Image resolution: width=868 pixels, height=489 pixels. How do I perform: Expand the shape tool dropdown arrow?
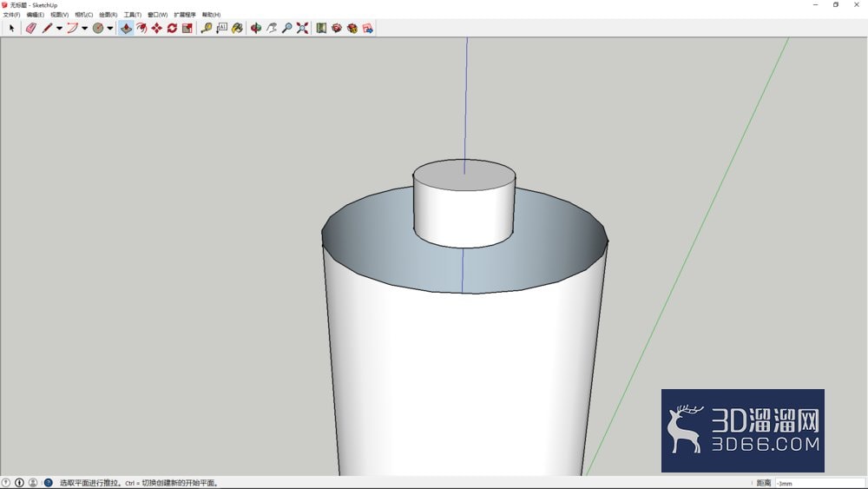[x=110, y=29]
